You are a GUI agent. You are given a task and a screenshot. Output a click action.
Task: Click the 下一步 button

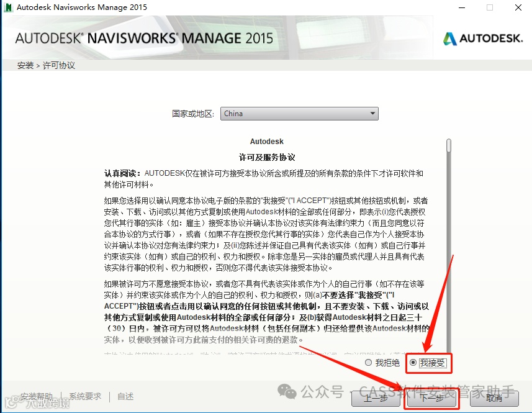click(431, 398)
